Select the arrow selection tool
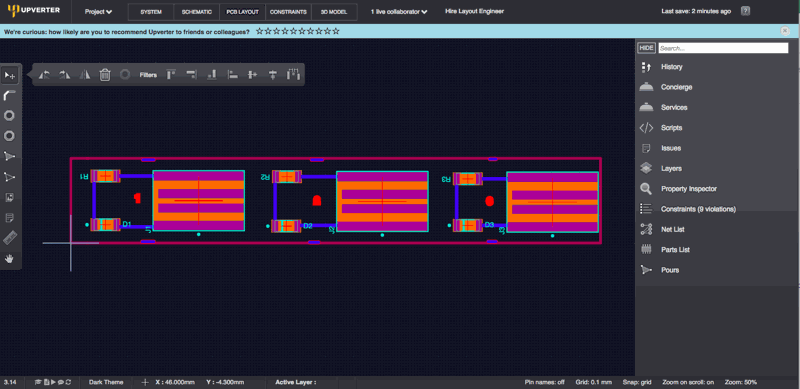This screenshot has width=800, height=389. (9, 76)
